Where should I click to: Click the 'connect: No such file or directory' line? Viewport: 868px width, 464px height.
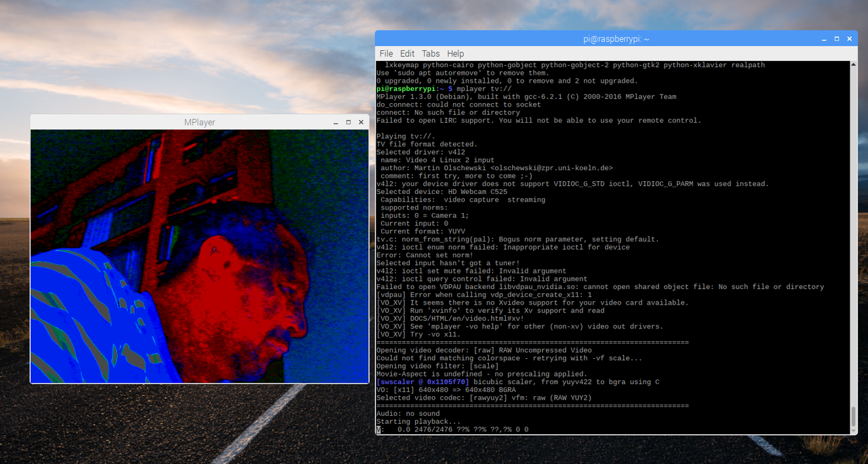448,113
